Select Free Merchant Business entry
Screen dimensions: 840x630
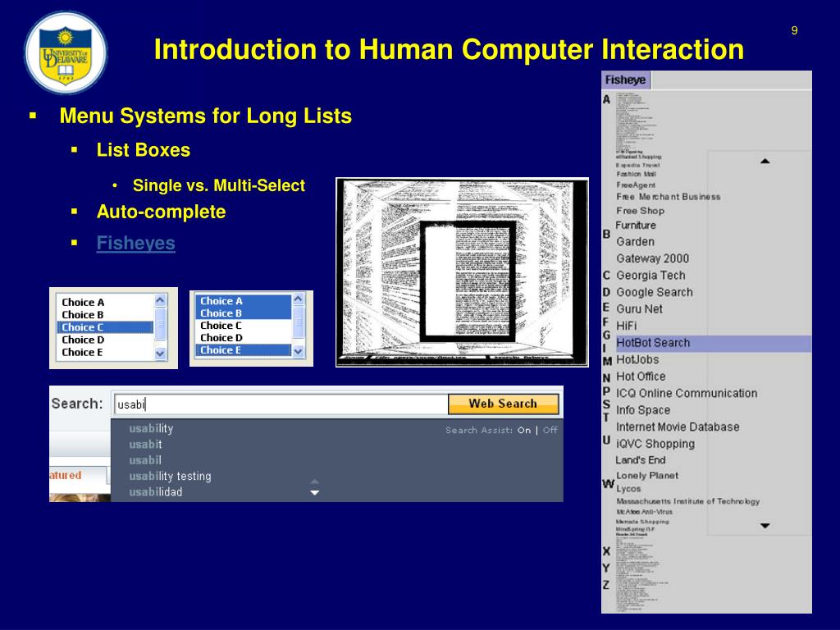point(668,197)
